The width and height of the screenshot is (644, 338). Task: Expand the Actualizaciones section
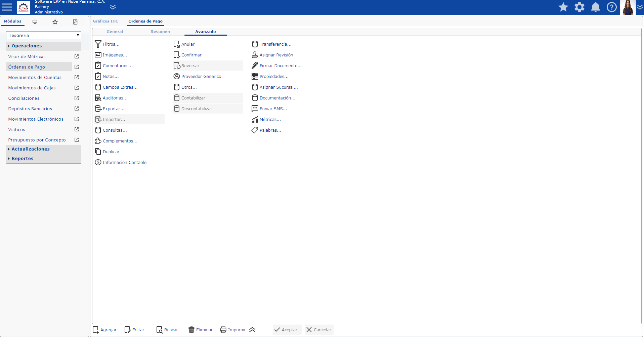point(30,149)
